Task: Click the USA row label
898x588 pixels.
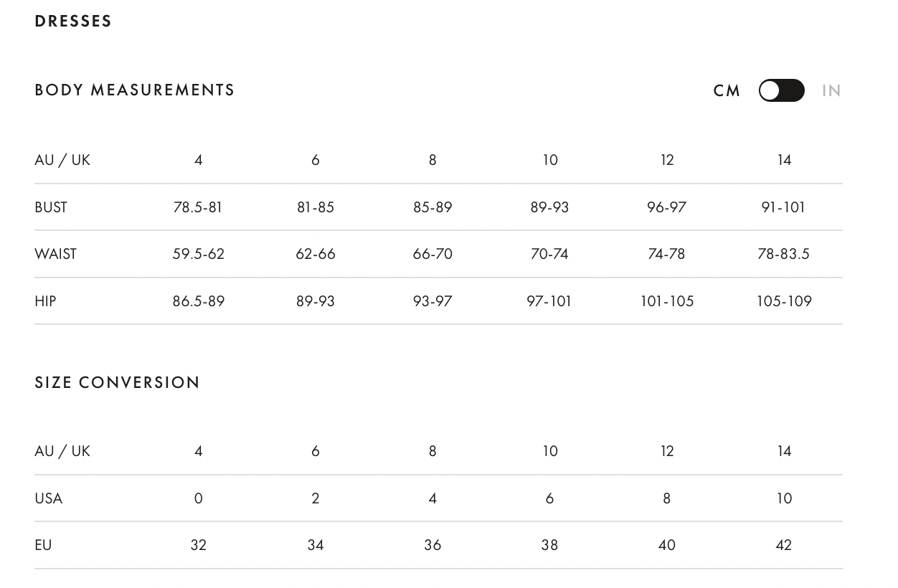Action: [x=49, y=498]
